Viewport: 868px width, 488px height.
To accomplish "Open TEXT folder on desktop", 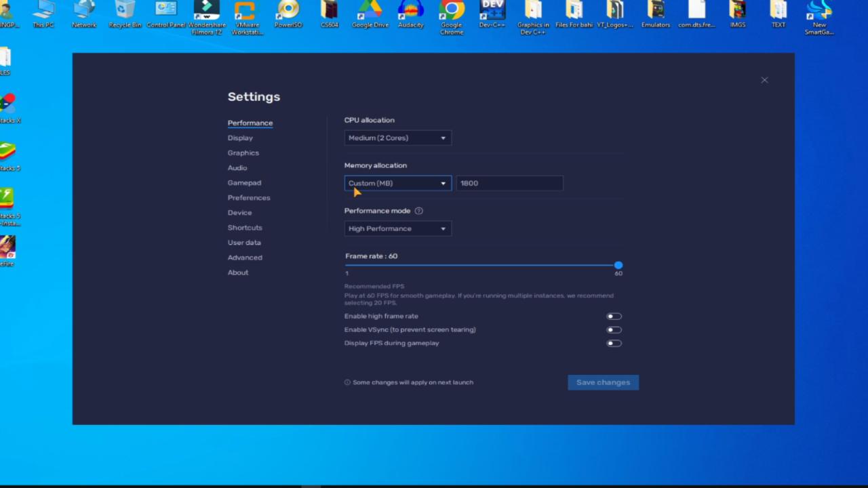I will (778, 14).
